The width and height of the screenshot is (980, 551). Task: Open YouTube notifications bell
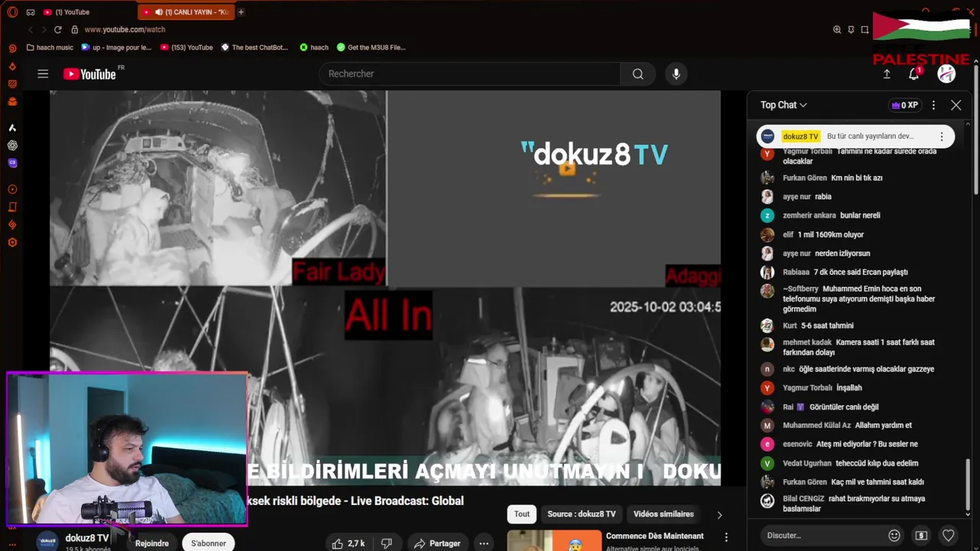pos(914,74)
